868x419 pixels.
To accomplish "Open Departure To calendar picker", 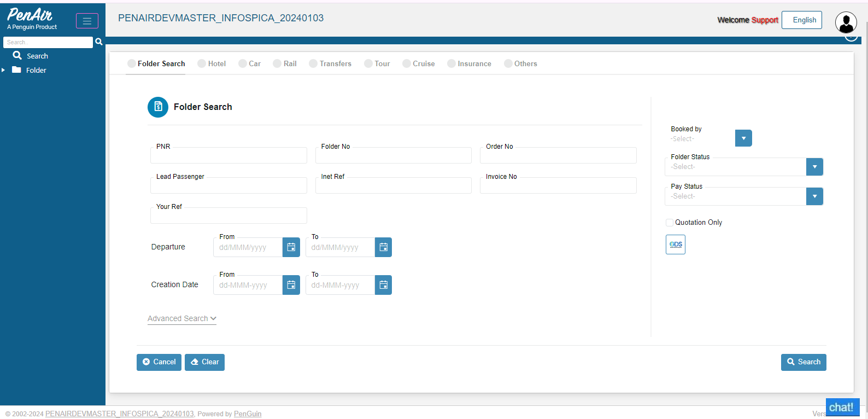I will pyautogui.click(x=383, y=247).
